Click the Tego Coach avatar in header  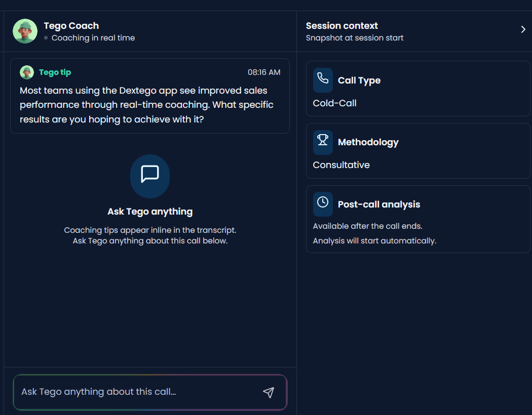(x=25, y=31)
